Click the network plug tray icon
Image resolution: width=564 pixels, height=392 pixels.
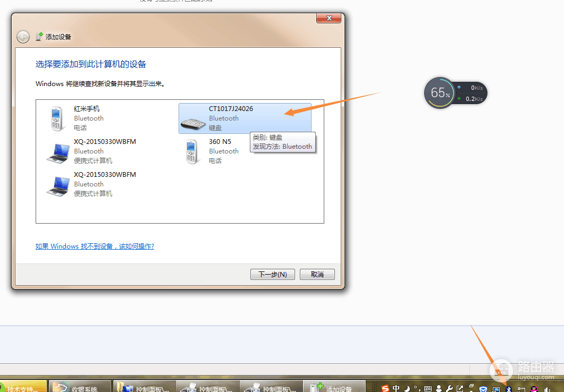[x=521, y=389]
